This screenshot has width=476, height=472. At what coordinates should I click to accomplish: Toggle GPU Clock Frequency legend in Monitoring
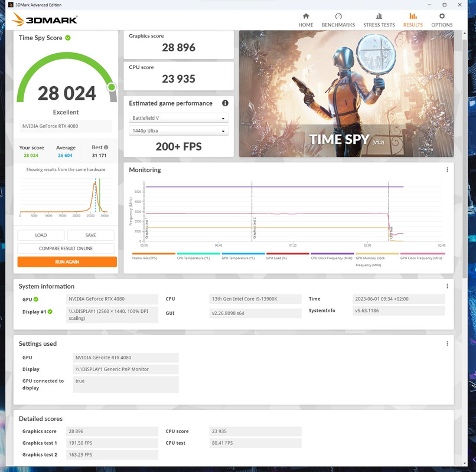pyautogui.click(x=423, y=256)
